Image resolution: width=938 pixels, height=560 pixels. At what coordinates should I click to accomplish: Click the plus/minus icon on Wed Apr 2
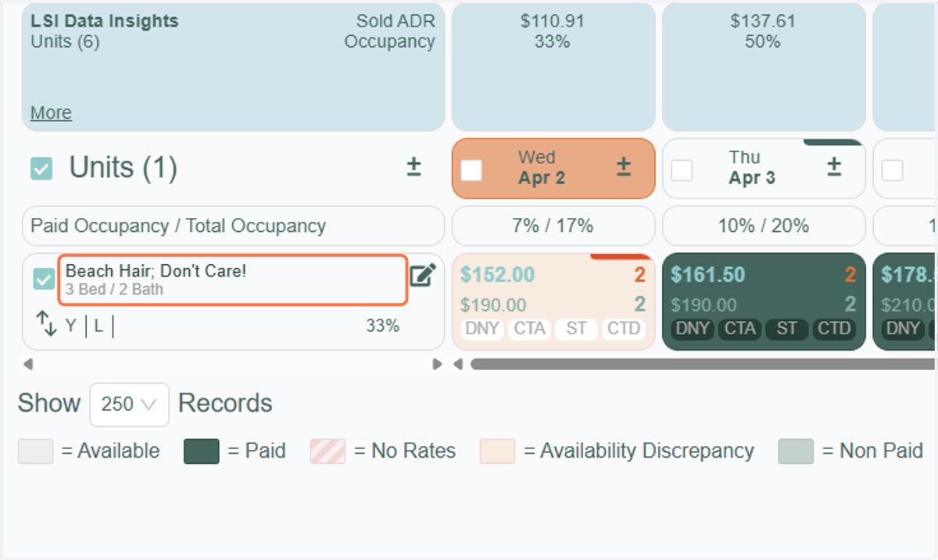coord(623,166)
